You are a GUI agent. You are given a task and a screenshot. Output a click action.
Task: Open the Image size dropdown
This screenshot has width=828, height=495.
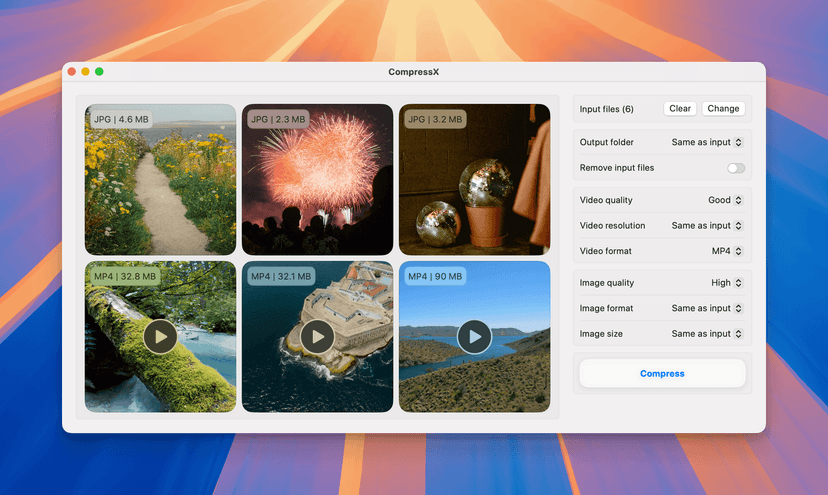(x=707, y=333)
